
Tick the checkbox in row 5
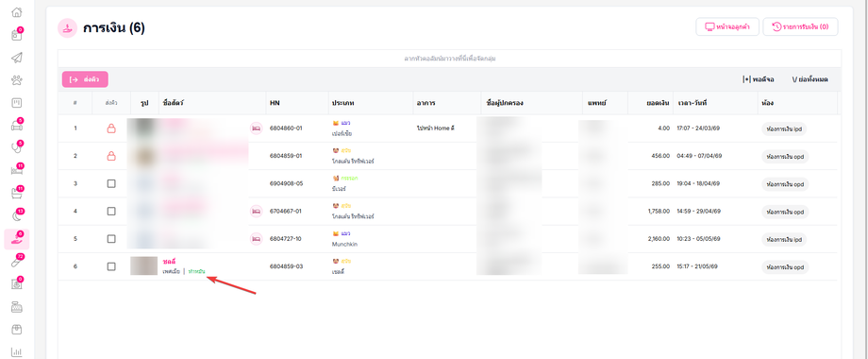pyautogui.click(x=111, y=239)
